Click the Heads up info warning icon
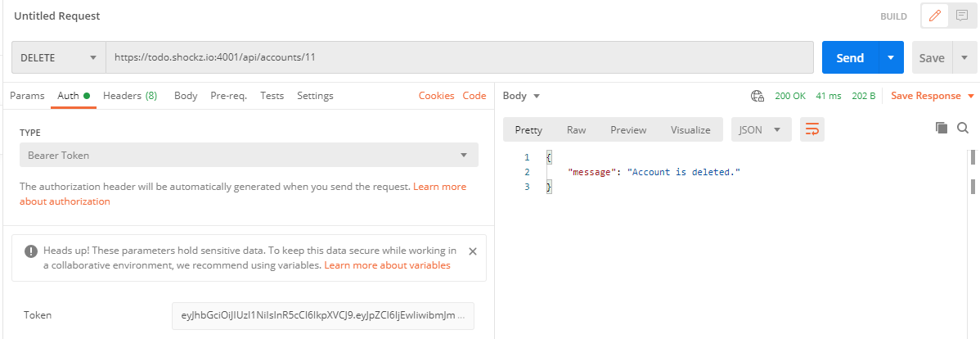Screen dimensions: 980x339 click(x=31, y=251)
